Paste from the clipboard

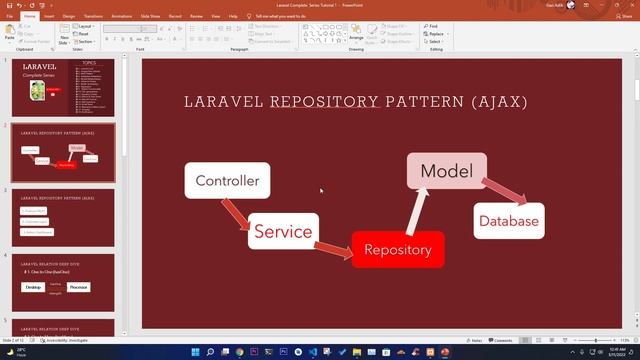[9, 33]
